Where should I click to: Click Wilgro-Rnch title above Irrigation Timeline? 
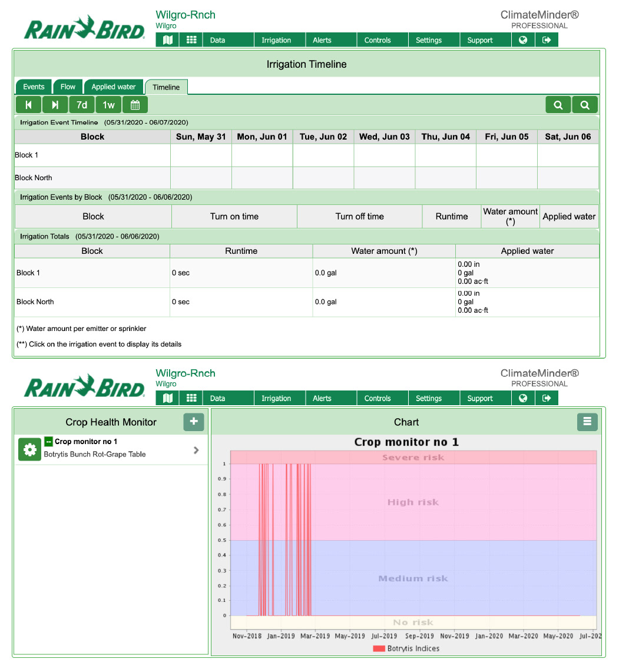tap(185, 15)
